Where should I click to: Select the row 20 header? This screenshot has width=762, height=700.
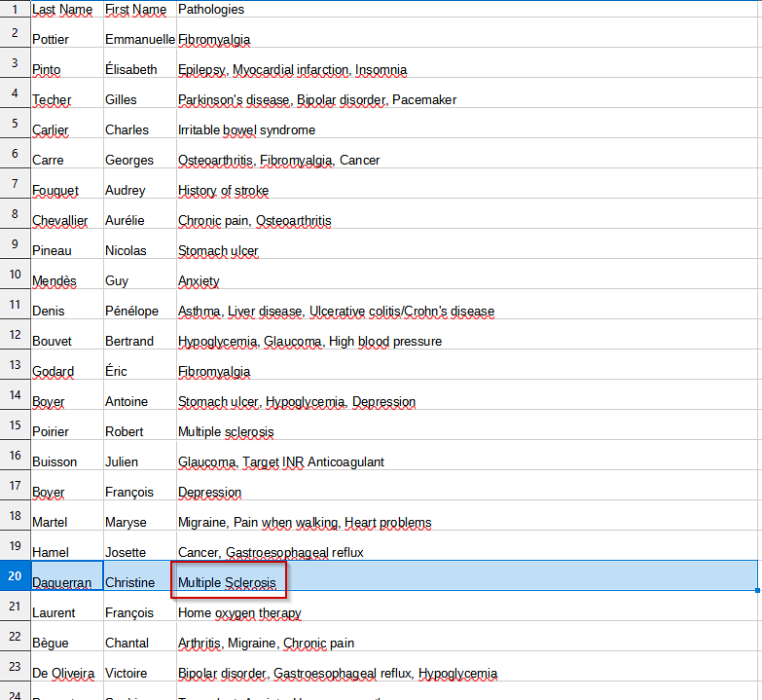15,575
